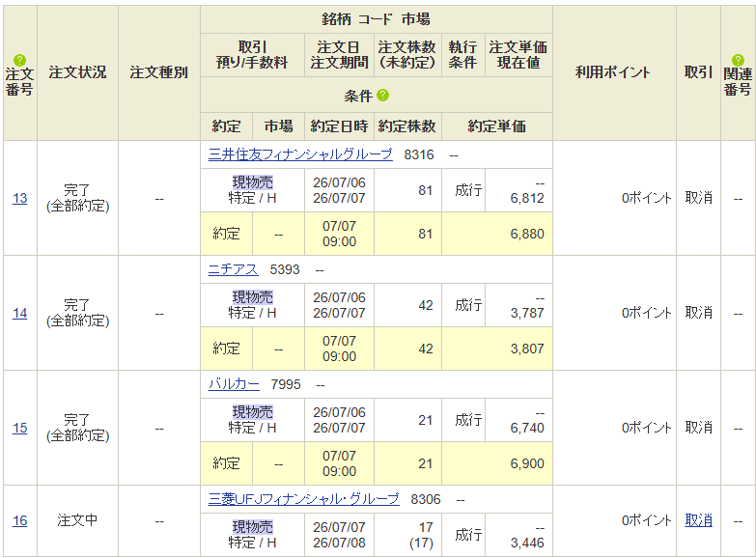Click 約定日時 header cell
The width and height of the screenshot is (756, 558).
(340, 126)
